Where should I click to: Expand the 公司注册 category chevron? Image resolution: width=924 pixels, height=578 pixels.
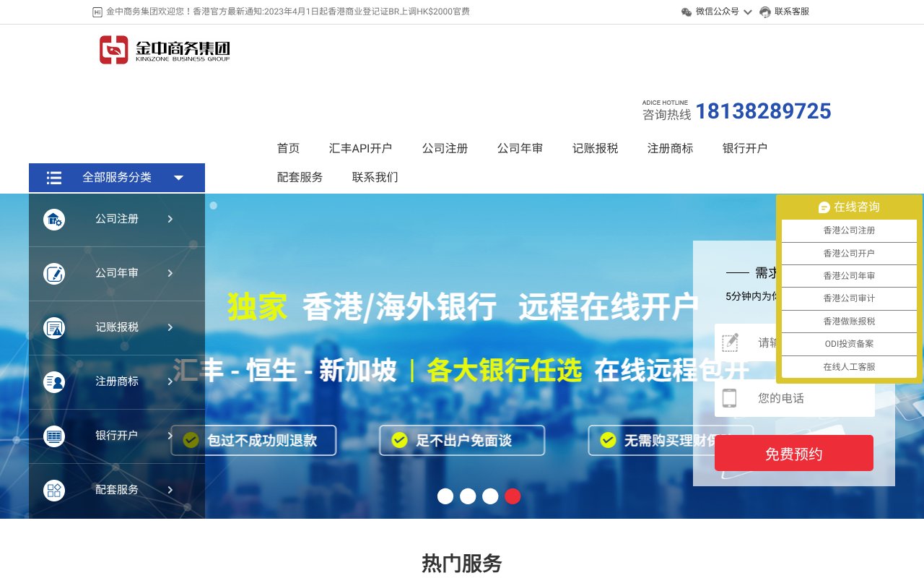(x=170, y=220)
